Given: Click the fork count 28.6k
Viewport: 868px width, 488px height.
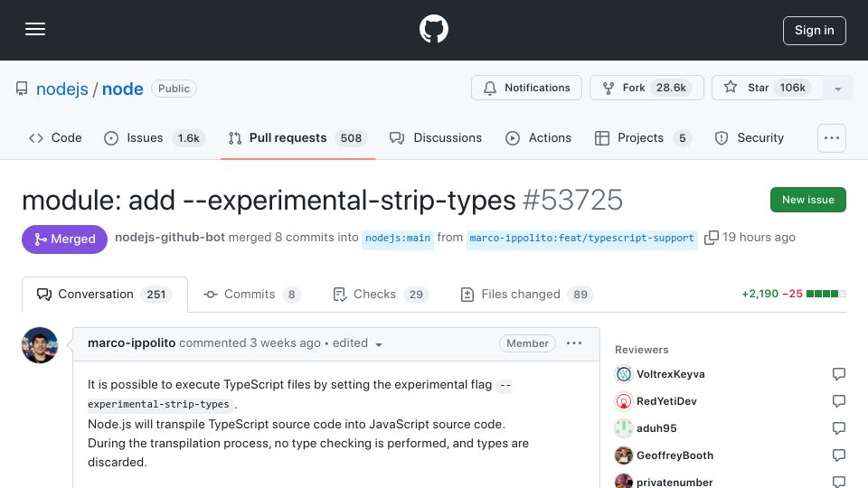Looking at the screenshot, I should [671, 88].
